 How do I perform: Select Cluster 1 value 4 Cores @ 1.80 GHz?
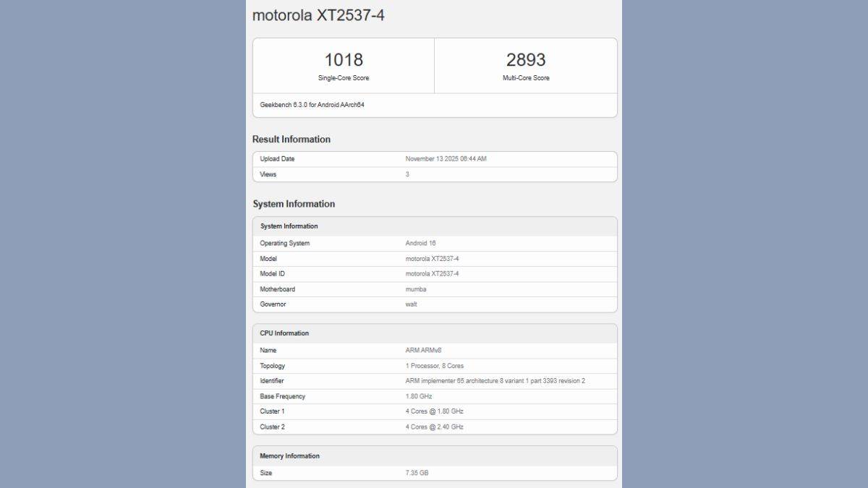(x=434, y=411)
